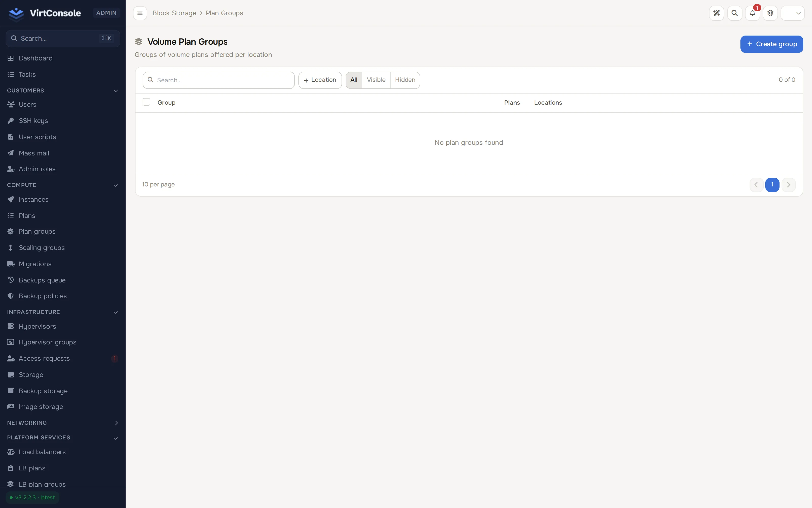Open Migrations page
The width and height of the screenshot is (812, 508).
(63, 264)
